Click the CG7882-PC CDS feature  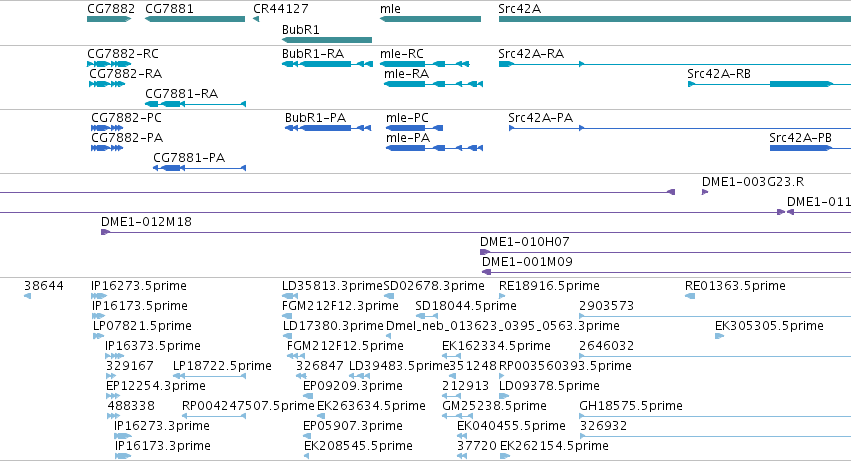point(107,128)
